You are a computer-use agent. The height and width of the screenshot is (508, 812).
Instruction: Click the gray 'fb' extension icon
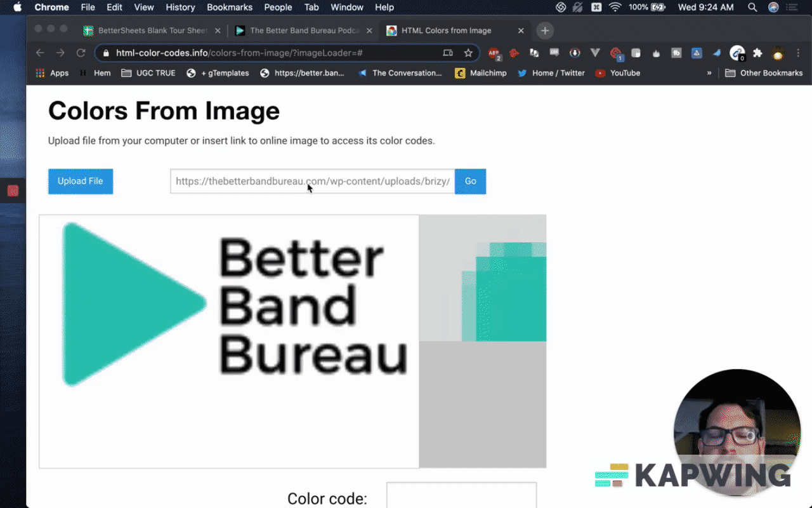[x=676, y=53]
